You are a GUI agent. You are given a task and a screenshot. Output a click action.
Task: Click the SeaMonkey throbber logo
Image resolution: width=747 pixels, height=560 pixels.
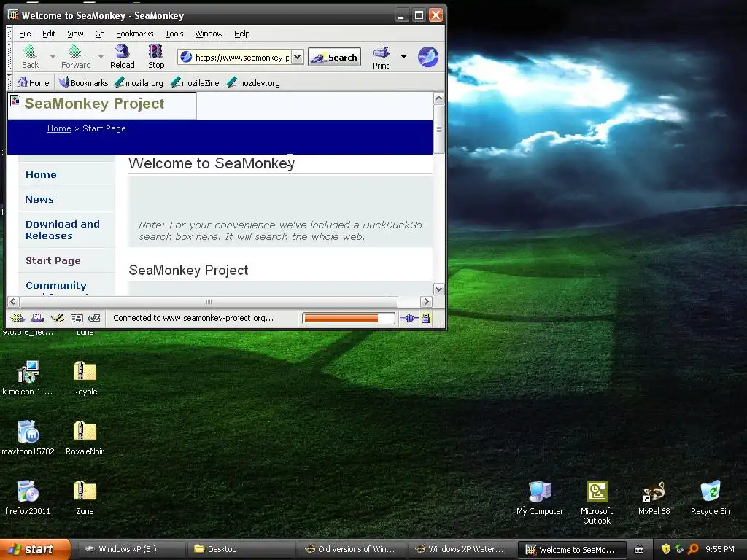pos(427,57)
